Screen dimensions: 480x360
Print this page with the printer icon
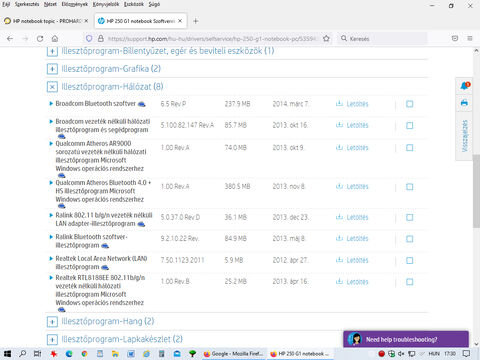click(464, 103)
